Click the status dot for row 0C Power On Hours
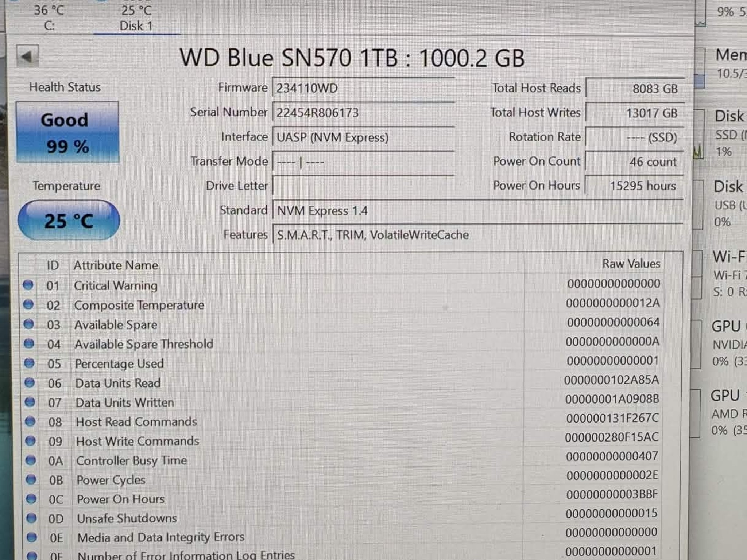The image size is (747, 560). pyautogui.click(x=31, y=499)
